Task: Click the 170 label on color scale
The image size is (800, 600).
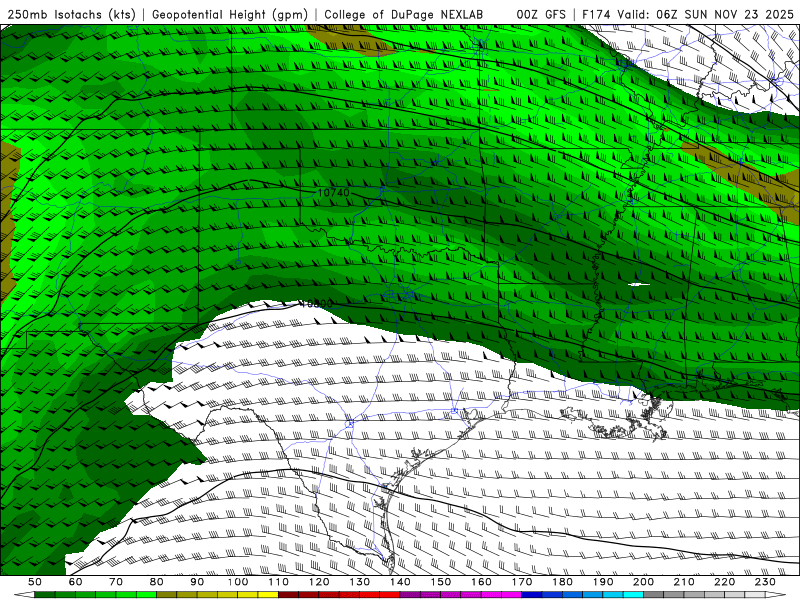Action: 522,582
